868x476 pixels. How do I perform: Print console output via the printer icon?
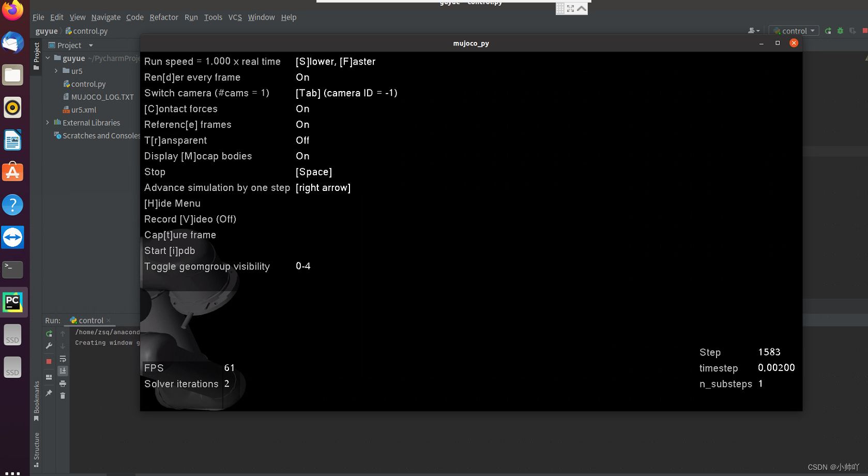(x=63, y=383)
